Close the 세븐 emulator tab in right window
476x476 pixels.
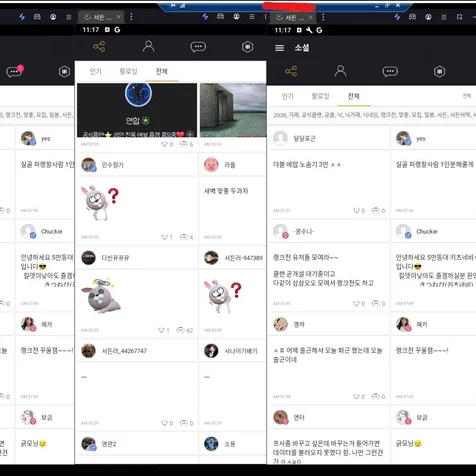click(310, 17)
